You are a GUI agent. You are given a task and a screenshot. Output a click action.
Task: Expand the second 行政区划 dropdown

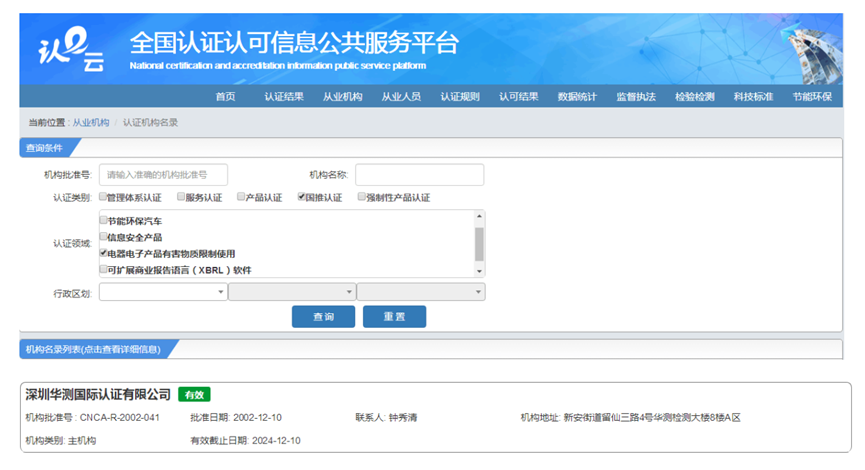pyautogui.click(x=291, y=292)
